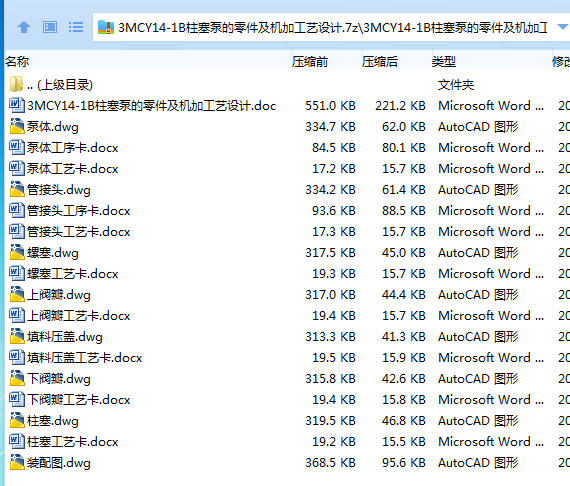Click Word icon of 泵体工序卡.docx

(17, 147)
